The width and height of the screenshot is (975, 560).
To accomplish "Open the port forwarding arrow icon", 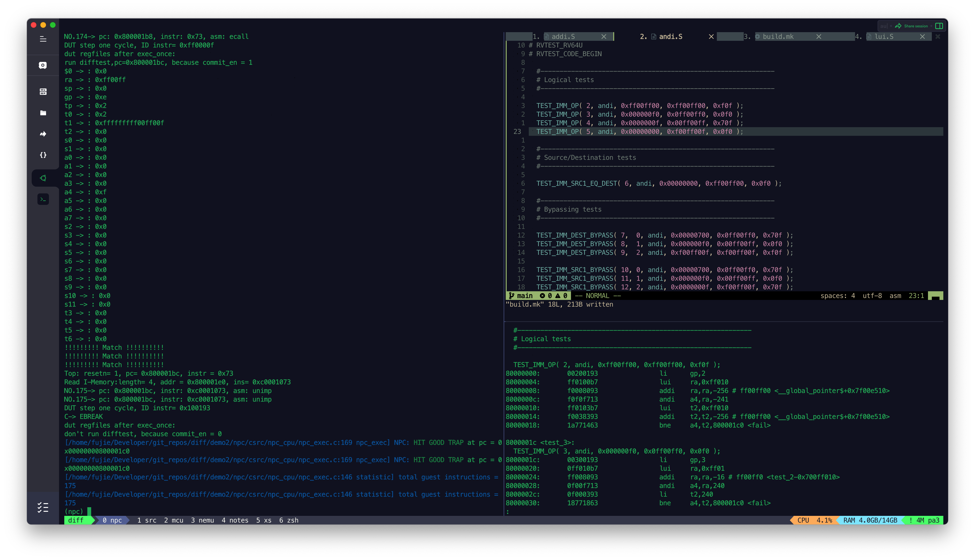I will pos(43,134).
